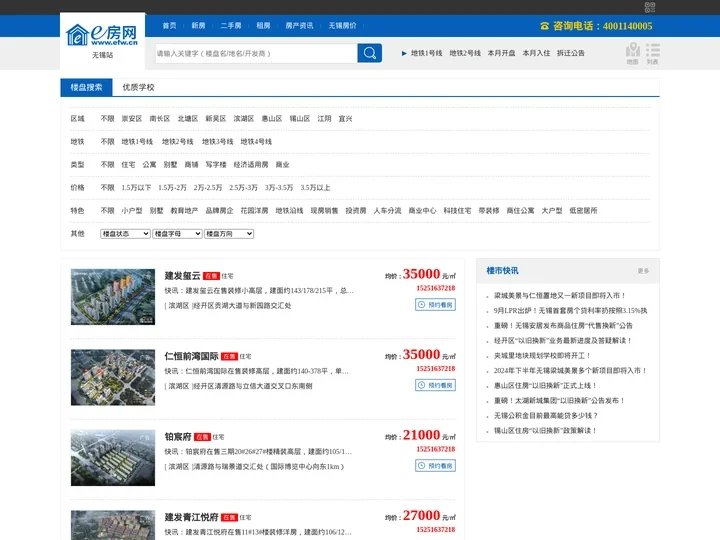Click the 在售 tag beside 建发玺云
The image size is (720, 540).
click(211, 276)
